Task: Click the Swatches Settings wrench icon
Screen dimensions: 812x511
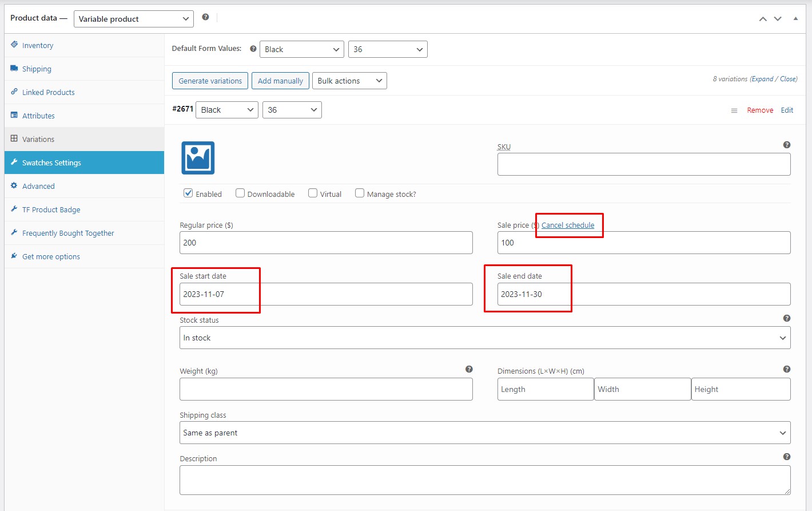Action: tap(14, 162)
